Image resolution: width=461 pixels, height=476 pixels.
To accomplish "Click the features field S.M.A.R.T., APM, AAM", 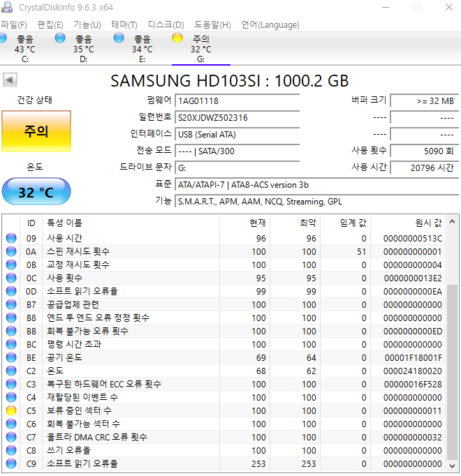I will click(317, 201).
